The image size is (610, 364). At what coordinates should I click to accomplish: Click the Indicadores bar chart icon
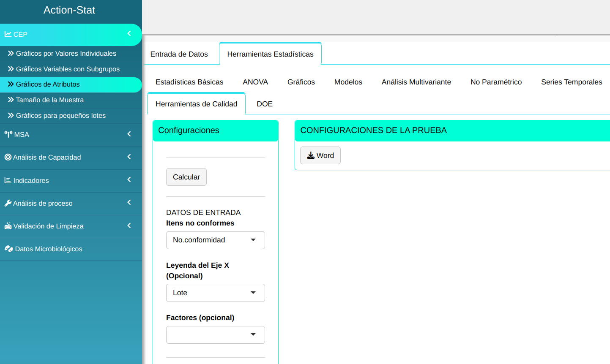pyautogui.click(x=8, y=180)
